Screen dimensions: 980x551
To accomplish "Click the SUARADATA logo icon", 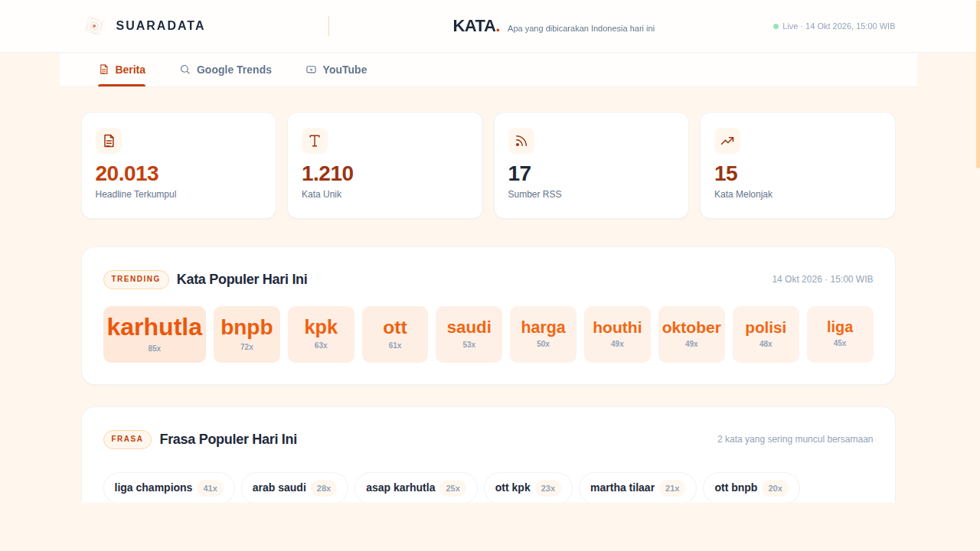I will click(x=93, y=26).
